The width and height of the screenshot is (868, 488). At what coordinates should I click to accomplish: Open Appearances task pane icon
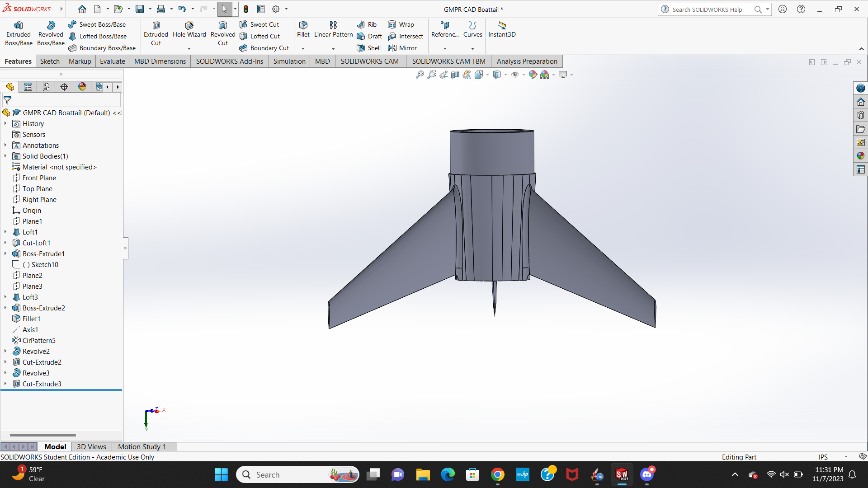pyautogui.click(x=861, y=156)
